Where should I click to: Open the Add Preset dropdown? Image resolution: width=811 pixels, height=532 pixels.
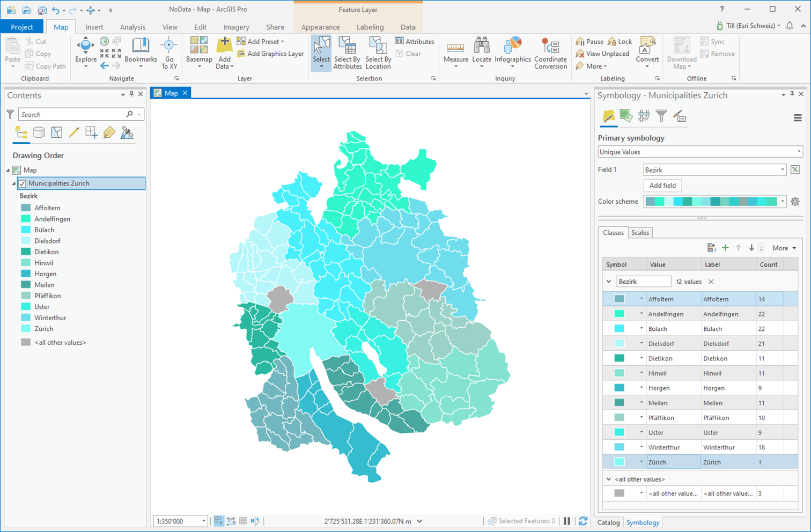tap(260, 41)
